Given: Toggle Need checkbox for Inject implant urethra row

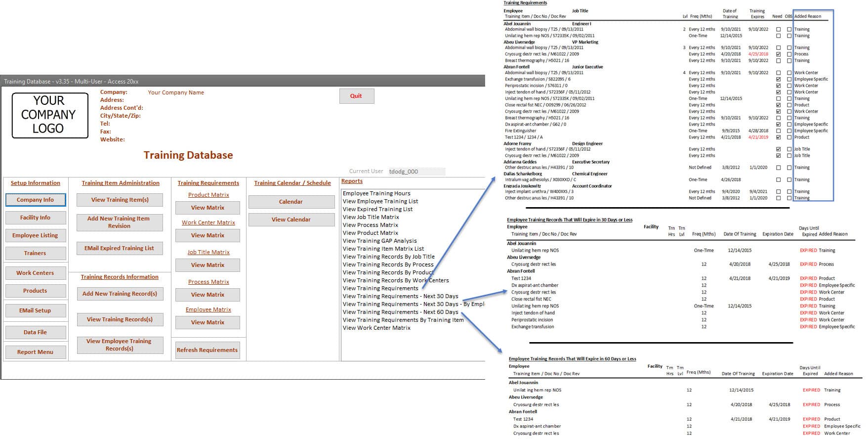Looking at the screenshot, I should coord(779,192).
